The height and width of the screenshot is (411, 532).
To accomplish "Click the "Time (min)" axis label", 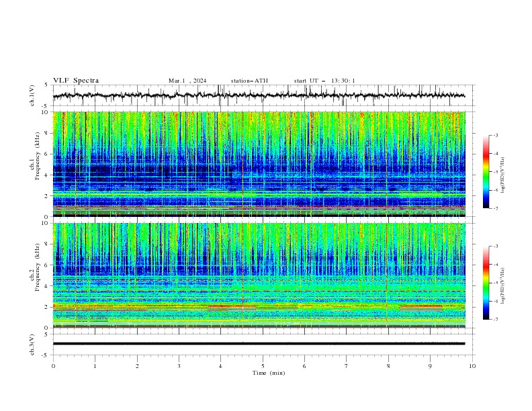I will pyautogui.click(x=269, y=373).
